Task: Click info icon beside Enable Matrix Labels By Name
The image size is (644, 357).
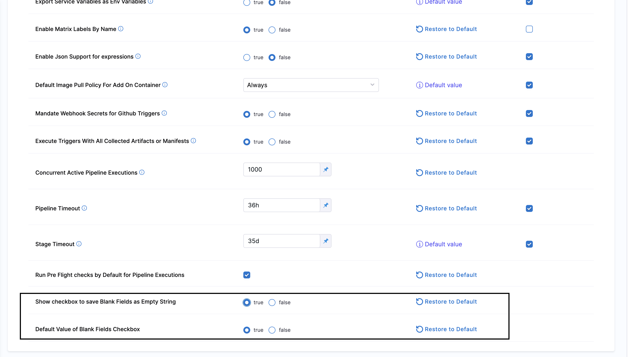Action: [x=121, y=29]
